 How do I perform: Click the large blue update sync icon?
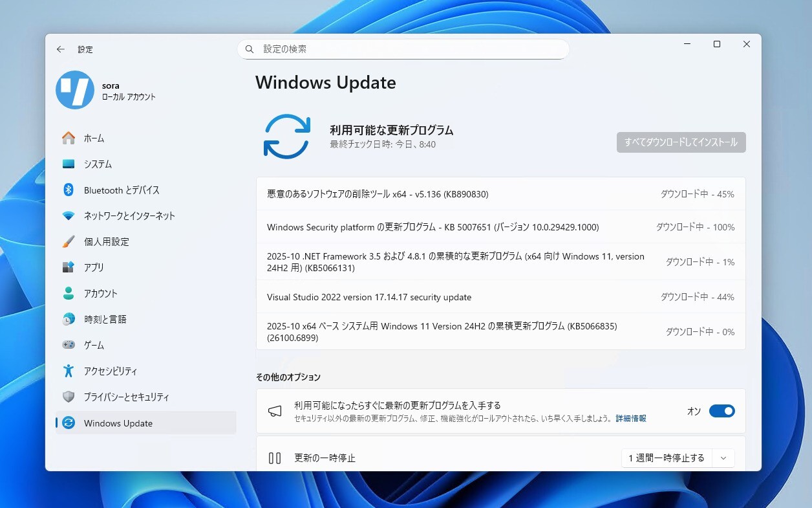287,137
